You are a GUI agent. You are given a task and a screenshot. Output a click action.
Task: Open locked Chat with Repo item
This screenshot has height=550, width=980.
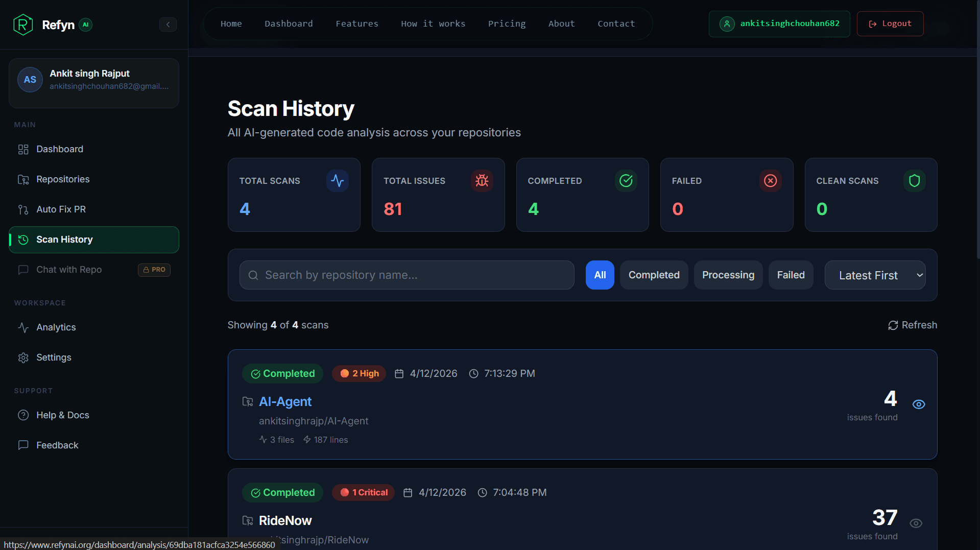click(68, 270)
